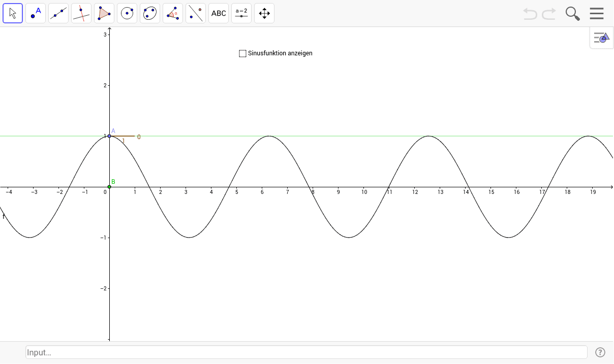Click the x-axis tick label −4
Screen dimensions: 614x364
pos(9,192)
